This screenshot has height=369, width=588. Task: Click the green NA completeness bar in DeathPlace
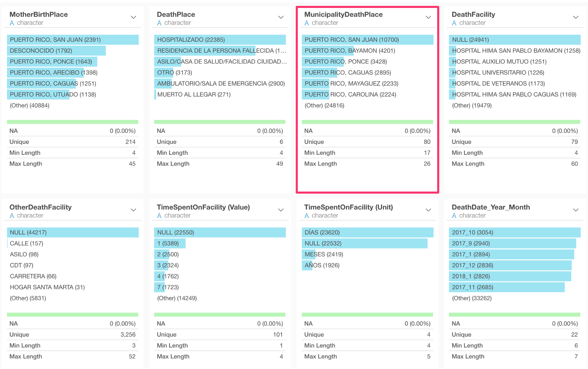(220, 122)
